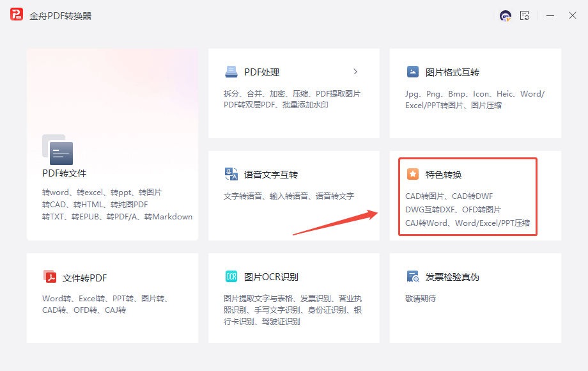Click text PDF转双层PDF、批量添加水印

point(276,105)
